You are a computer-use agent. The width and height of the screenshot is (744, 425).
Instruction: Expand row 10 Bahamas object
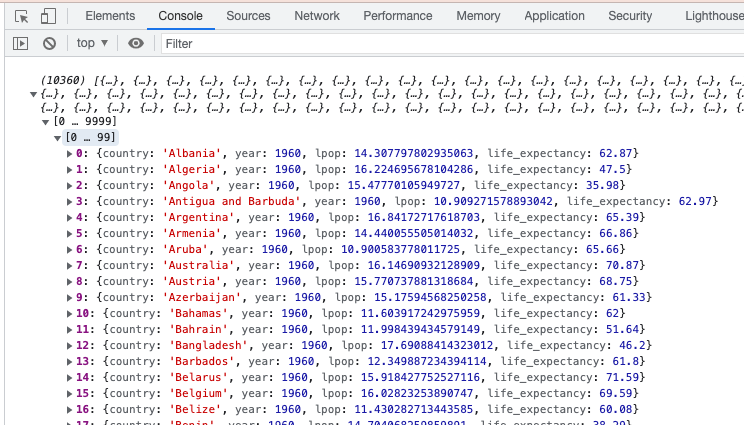69,314
